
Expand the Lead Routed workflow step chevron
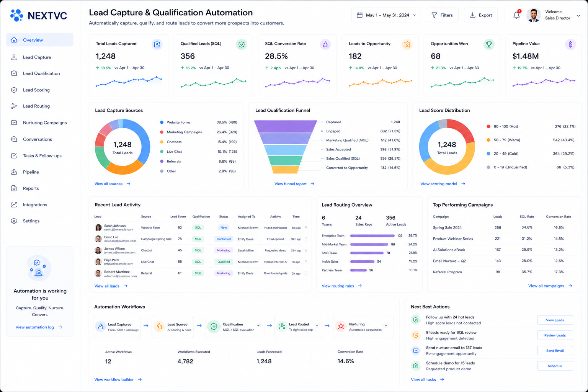[x=317, y=325]
